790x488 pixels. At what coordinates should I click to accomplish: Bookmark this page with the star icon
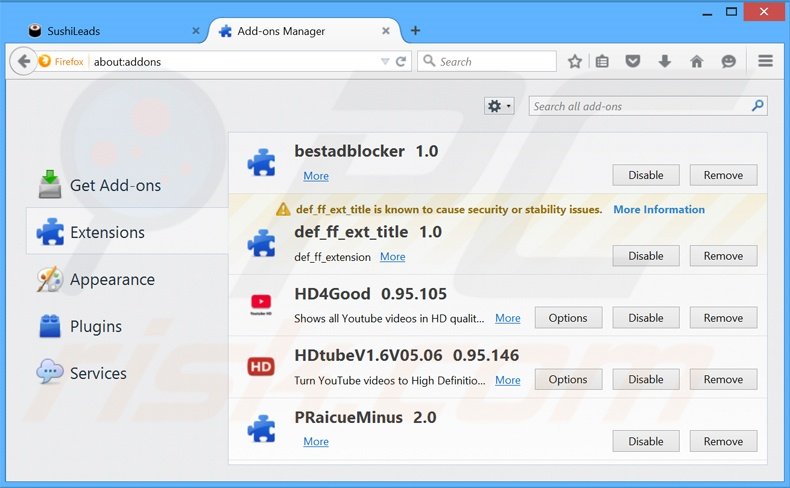(574, 61)
